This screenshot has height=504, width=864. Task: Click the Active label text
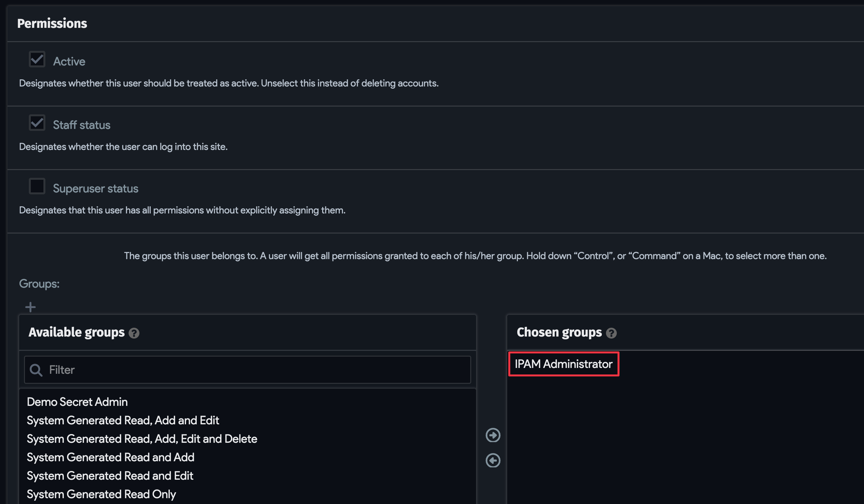click(x=69, y=61)
